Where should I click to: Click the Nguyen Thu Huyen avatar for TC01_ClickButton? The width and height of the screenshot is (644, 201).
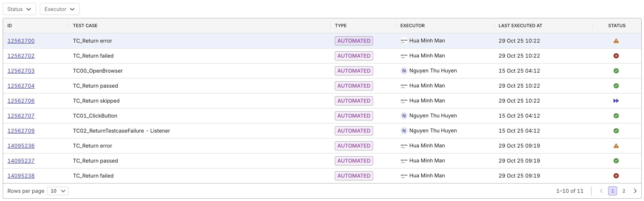click(404, 116)
